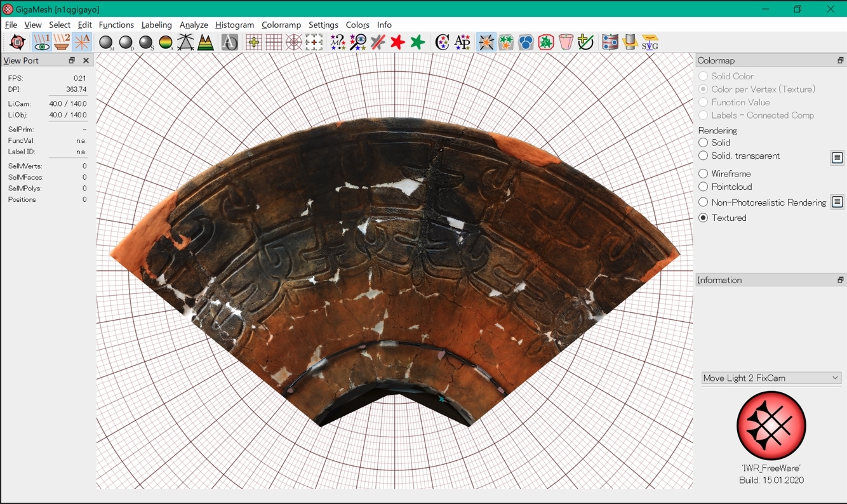Viewport: 847px width, 504px height.
Task: Click the green and orange stars icon
Action: [506, 43]
